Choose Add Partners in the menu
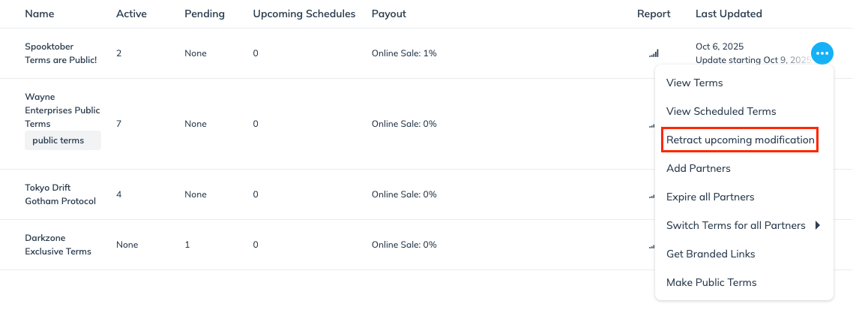Image resolution: width=868 pixels, height=313 pixels. (698, 168)
